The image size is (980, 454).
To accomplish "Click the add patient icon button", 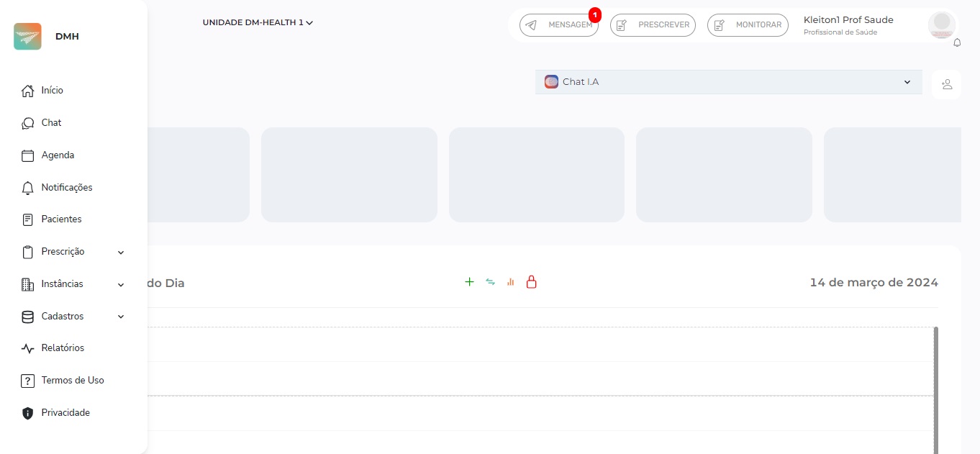I will click(946, 84).
